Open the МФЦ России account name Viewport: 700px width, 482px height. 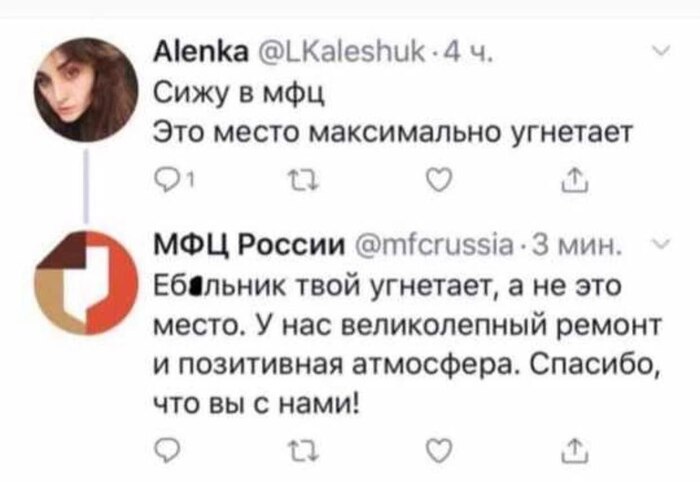tap(236, 246)
